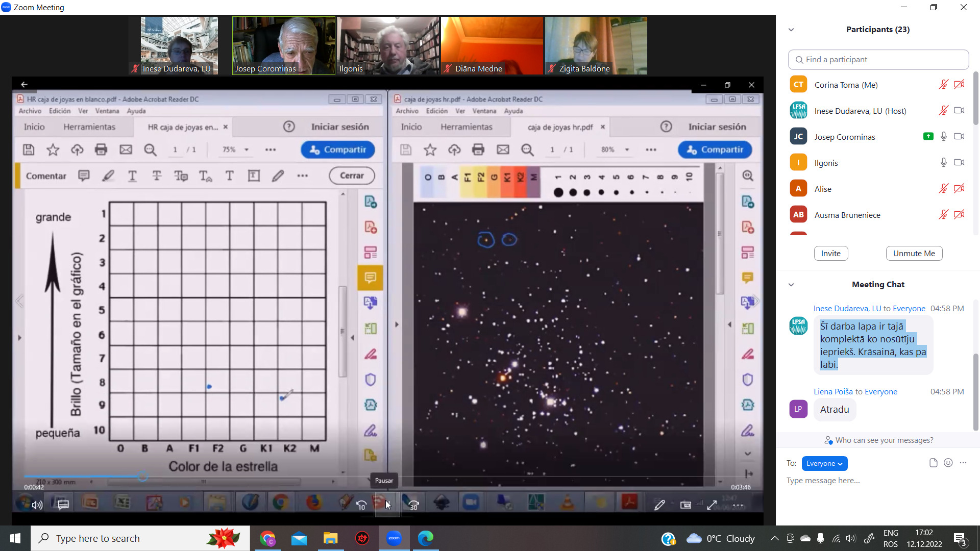Toggle Josep Corominas's microphone icon
Image resolution: width=980 pixels, height=551 pixels.
click(x=943, y=136)
